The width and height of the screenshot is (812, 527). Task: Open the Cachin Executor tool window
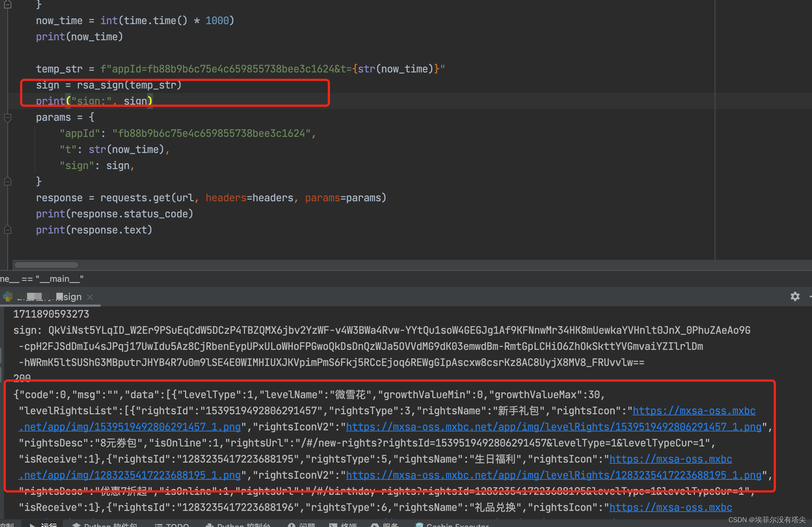tap(452, 524)
